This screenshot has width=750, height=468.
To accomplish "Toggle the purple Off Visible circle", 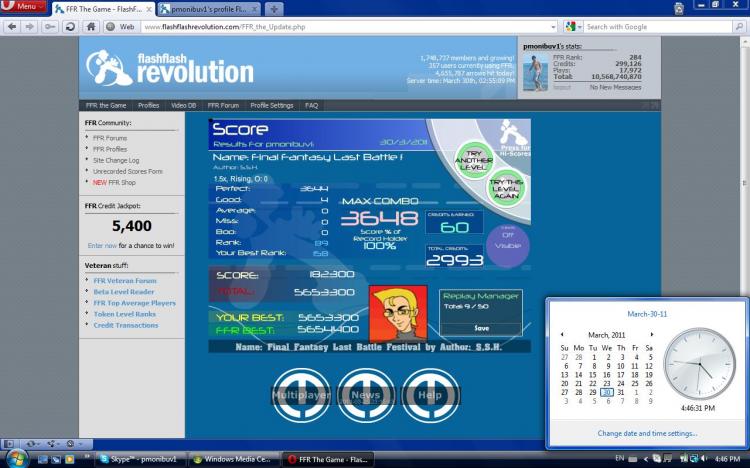I will 508,245.
